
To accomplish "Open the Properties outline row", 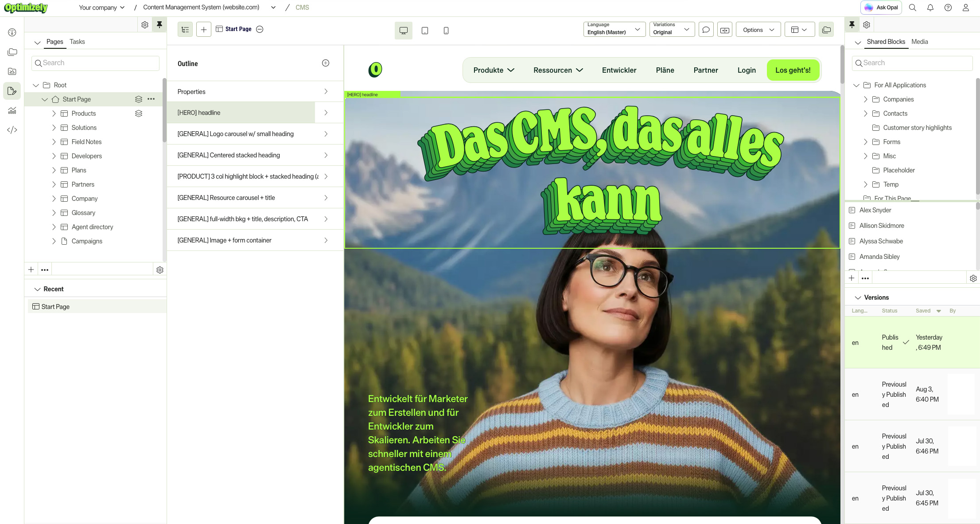I will (x=255, y=92).
